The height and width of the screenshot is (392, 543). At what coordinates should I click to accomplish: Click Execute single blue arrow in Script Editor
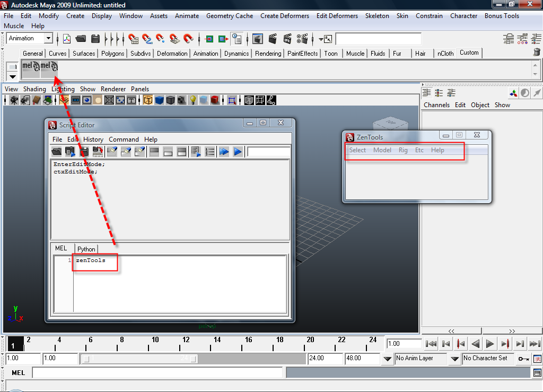[238, 151]
